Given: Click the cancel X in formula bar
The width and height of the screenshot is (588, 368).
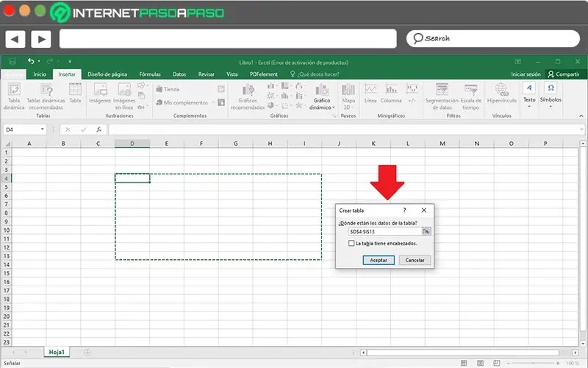Looking at the screenshot, I should point(68,130).
